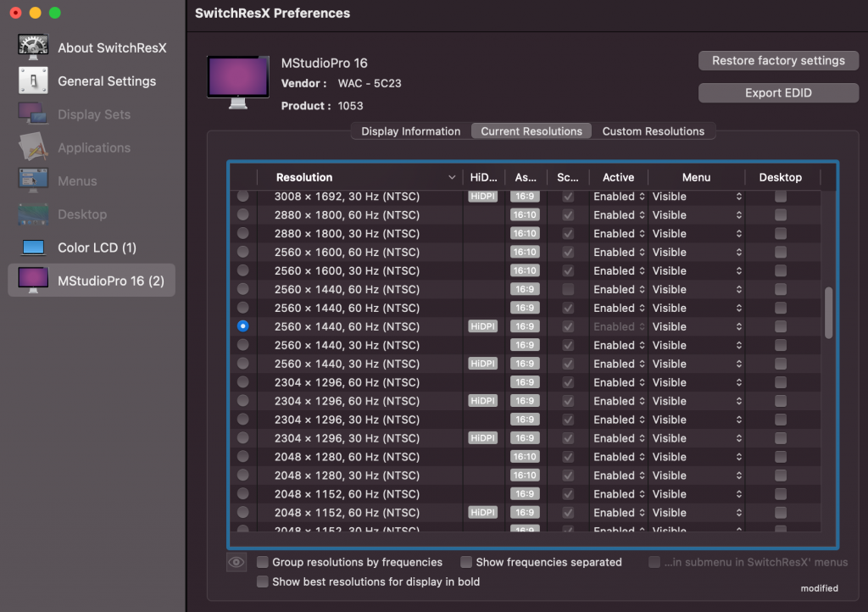Open Active dropdown for 2880 × 1800, 60 Hz
This screenshot has height=612, width=868.
tap(619, 214)
